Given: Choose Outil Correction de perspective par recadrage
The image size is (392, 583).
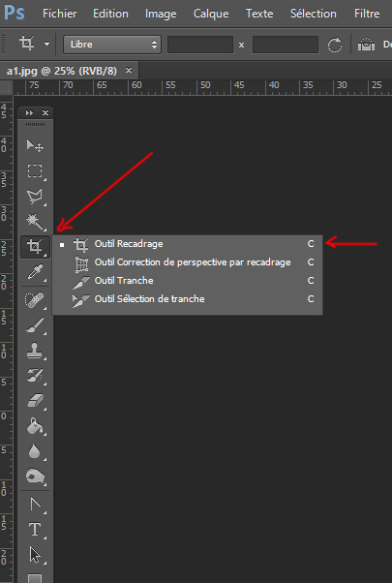Looking at the screenshot, I should click(x=187, y=262).
